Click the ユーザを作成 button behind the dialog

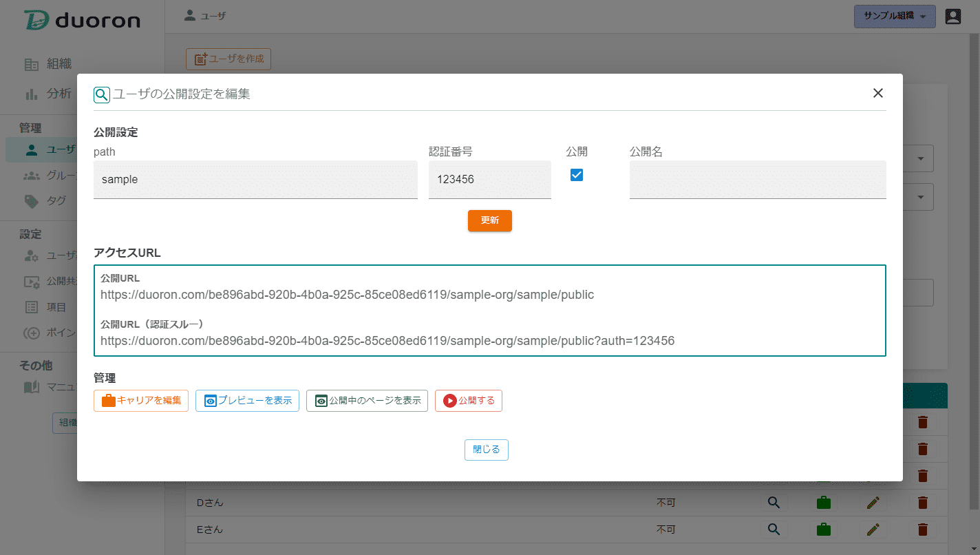pyautogui.click(x=228, y=59)
